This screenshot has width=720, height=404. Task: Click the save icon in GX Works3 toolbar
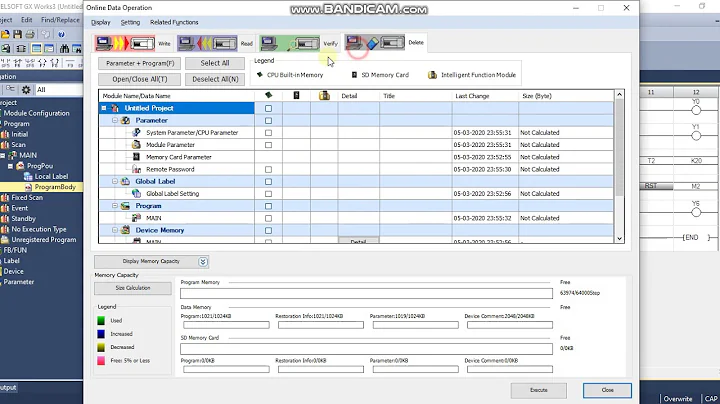pyautogui.click(x=17, y=34)
